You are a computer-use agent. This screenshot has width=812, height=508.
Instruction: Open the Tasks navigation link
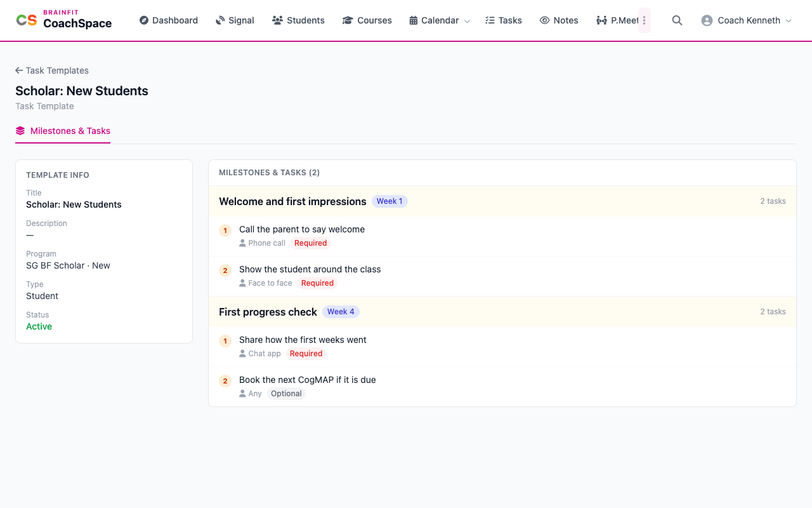(504, 20)
